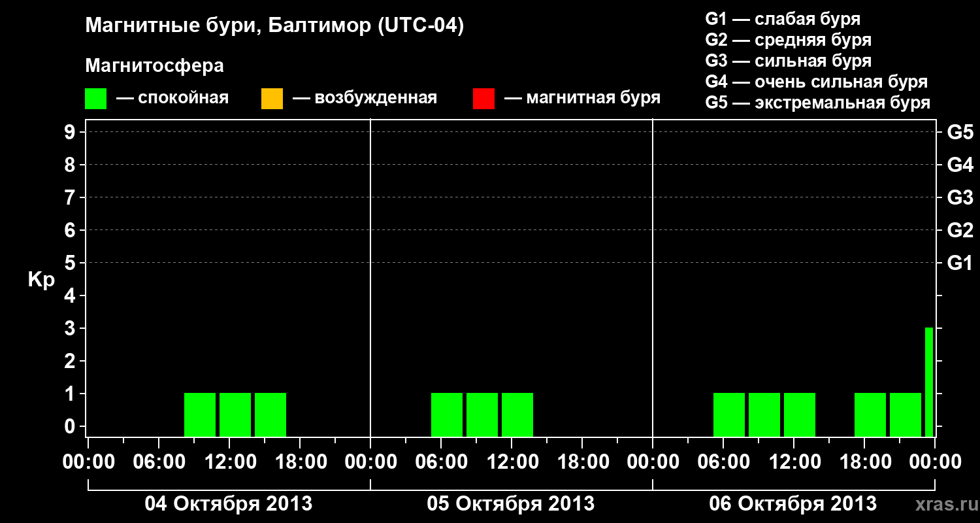Screen dimensions: 980x523
Task: Click the green bar near 09:00 on 04 Октября
Action: tap(200, 414)
